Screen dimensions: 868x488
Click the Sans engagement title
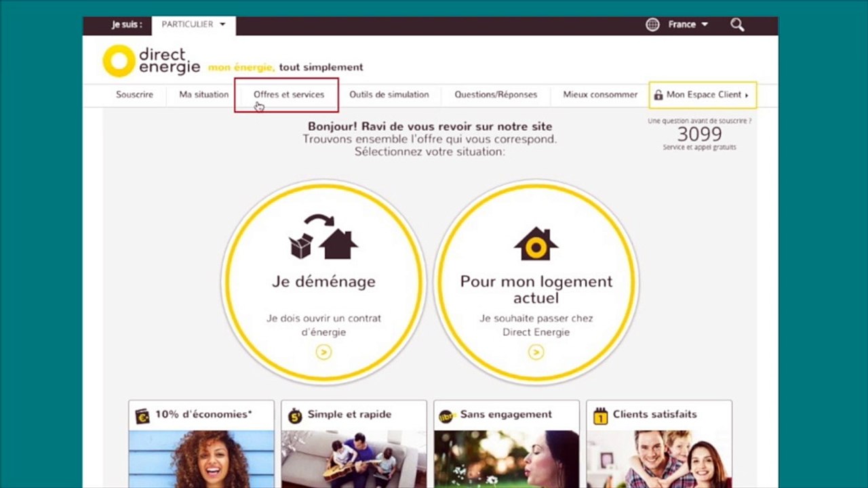506,414
